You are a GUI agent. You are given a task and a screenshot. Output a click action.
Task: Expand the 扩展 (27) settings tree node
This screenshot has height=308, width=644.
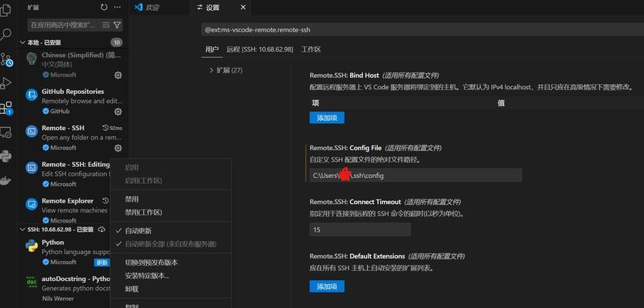coord(225,70)
